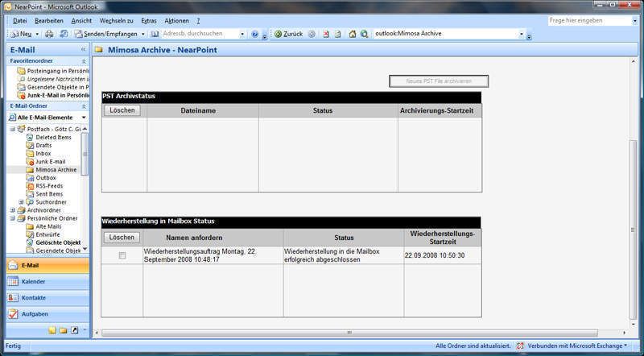Click the Zurück back button
This screenshot has height=356, width=644.
point(289,34)
